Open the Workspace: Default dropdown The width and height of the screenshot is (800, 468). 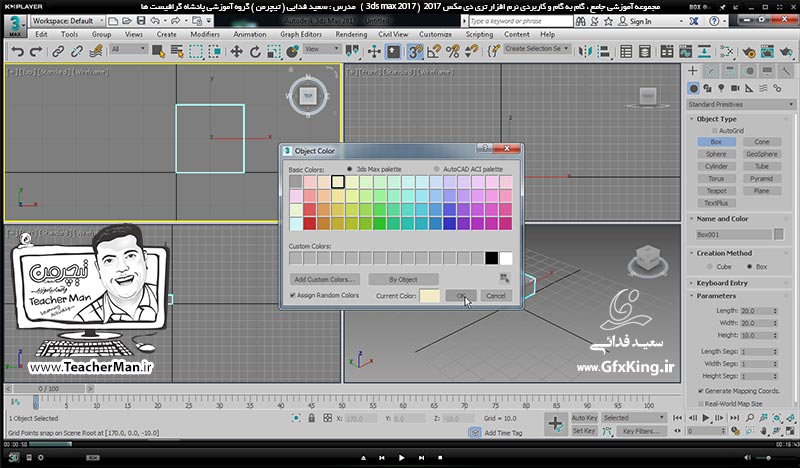[67, 21]
